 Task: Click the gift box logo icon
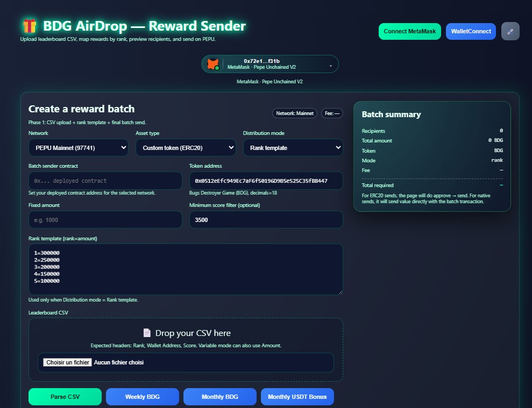tap(30, 26)
